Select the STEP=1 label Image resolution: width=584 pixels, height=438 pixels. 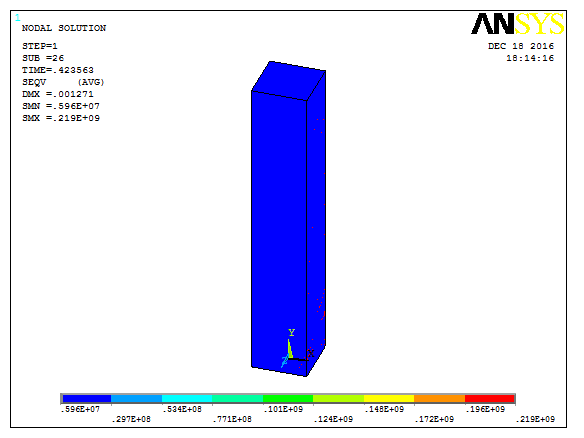40,46
